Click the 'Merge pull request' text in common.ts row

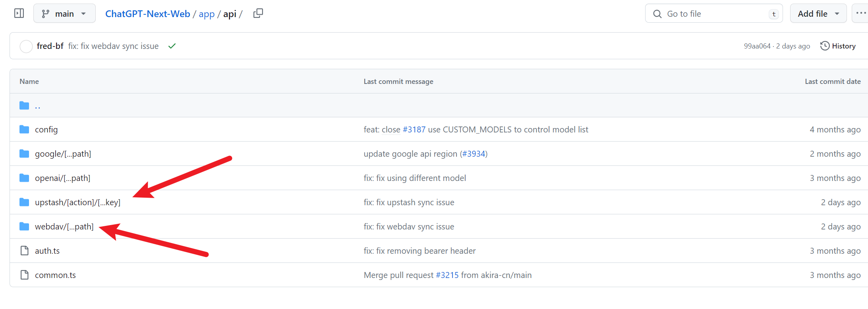pos(398,275)
